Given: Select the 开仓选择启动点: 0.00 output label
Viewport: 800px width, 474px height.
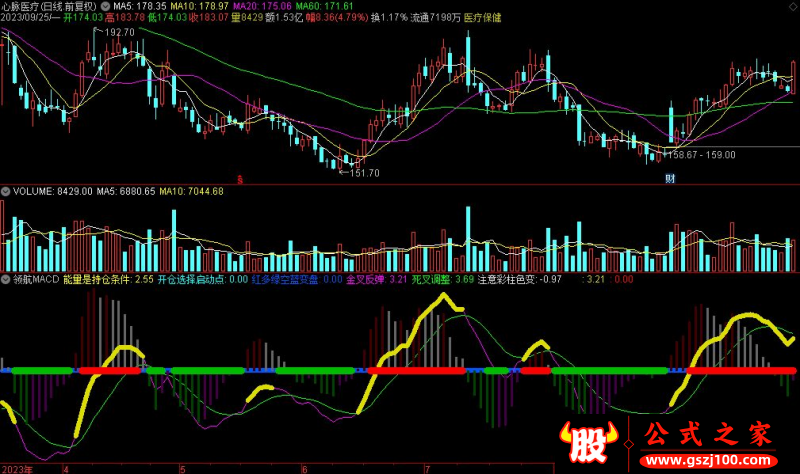Looking at the screenshot, I should [203, 280].
